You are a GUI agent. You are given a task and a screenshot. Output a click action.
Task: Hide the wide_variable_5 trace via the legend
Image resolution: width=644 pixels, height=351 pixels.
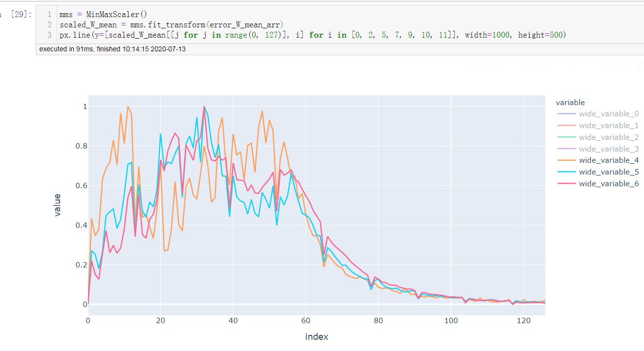pos(608,172)
